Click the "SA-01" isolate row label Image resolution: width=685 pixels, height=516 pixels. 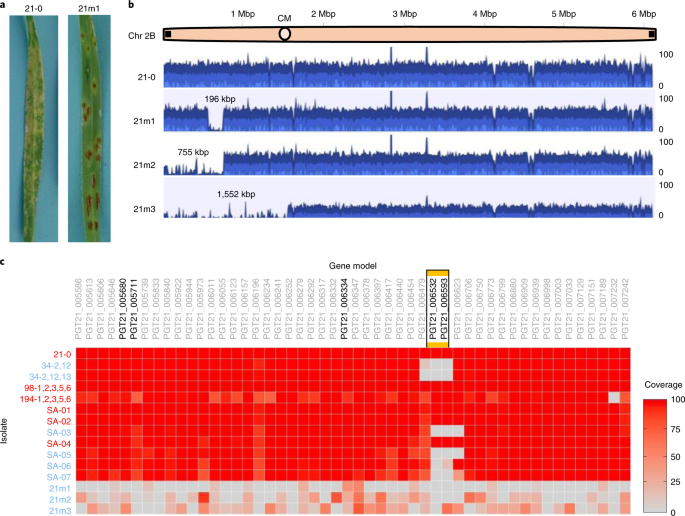pos(59,410)
